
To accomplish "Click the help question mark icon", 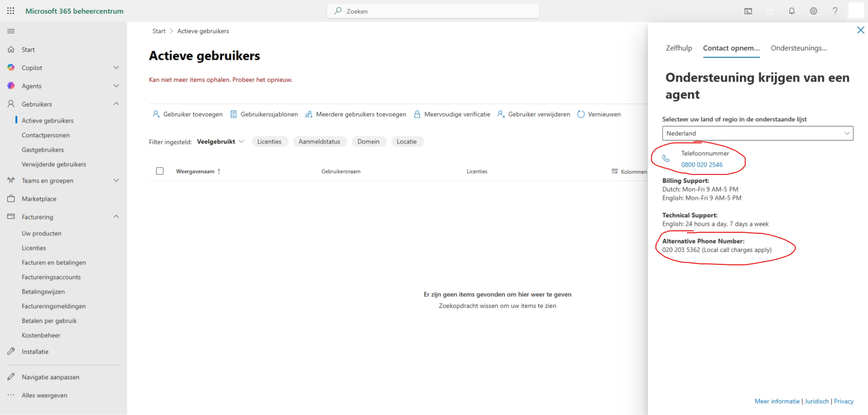I will (835, 11).
